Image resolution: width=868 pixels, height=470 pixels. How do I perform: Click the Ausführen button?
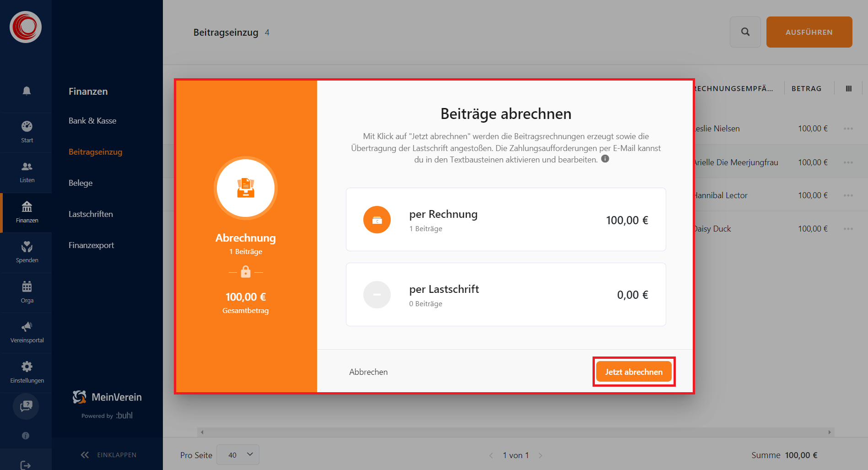(809, 32)
